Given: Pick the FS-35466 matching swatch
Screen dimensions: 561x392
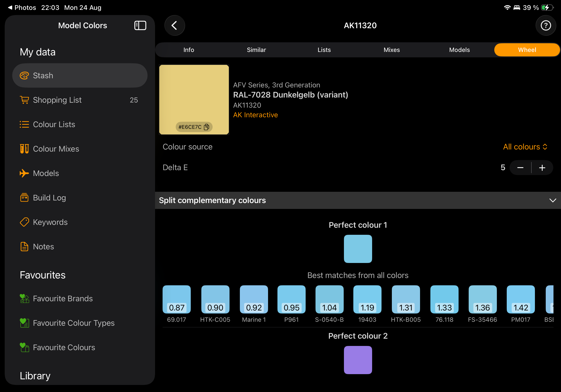Looking at the screenshot, I should pyautogui.click(x=483, y=299).
